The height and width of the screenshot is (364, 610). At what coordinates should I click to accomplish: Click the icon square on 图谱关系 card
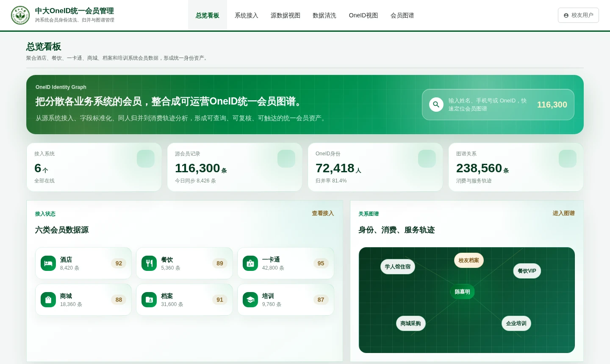pyautogui.click(x=568, y=159)
